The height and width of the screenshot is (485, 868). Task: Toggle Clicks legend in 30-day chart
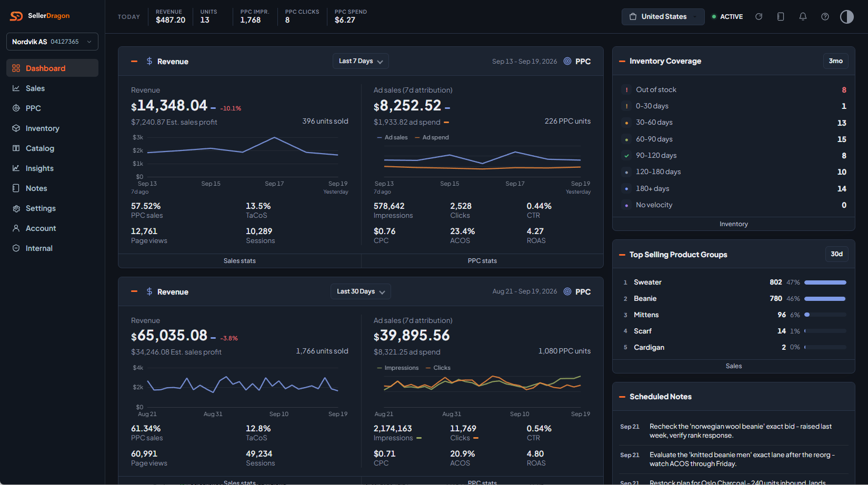[438, 368]
